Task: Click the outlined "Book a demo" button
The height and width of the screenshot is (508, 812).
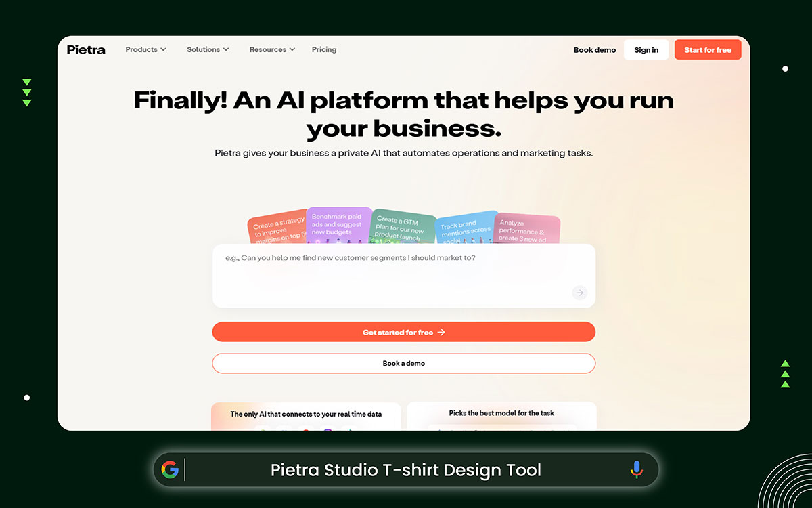Action: click(403, 363)
